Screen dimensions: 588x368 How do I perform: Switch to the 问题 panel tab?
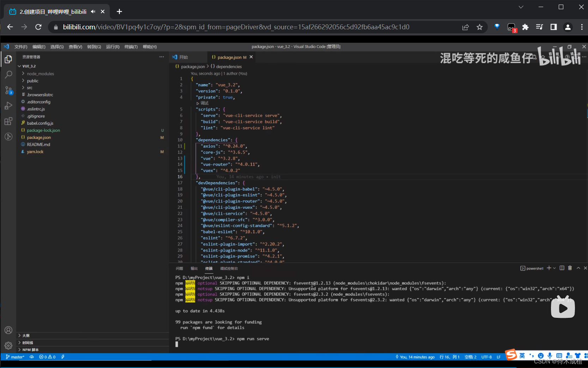(179, 268)
